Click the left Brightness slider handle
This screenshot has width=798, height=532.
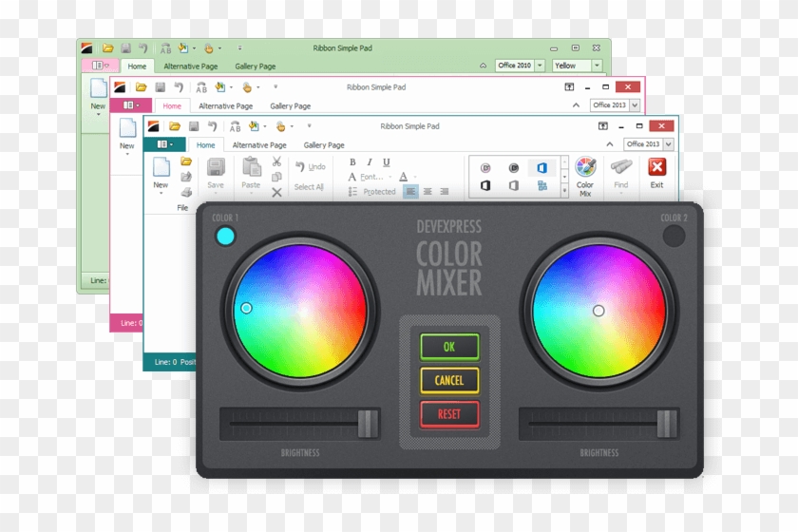click(x=368, y=424)
